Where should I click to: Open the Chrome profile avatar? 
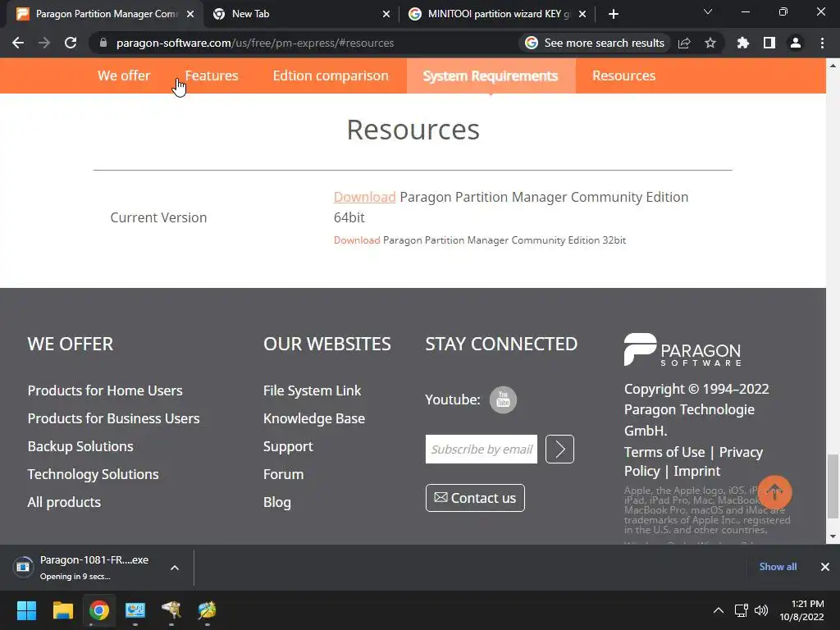[x=796, y=43]
